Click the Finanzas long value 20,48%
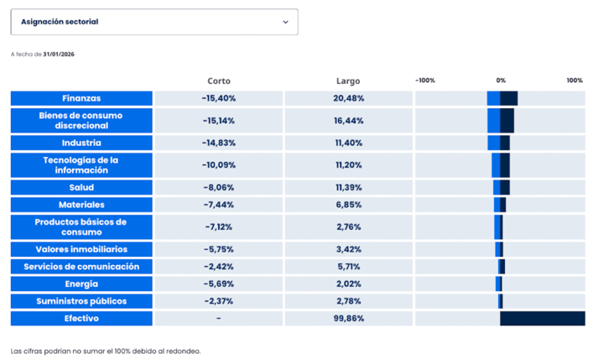Image resolution: width=604 pixels, height=364 pixels. (x=348, y=98)
